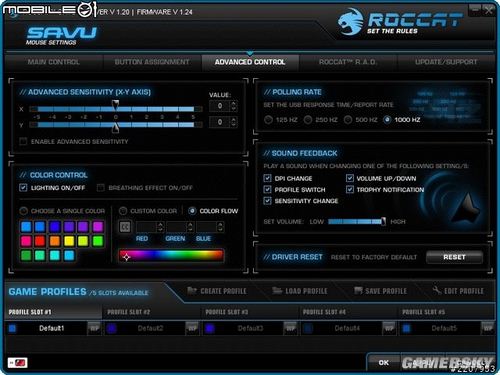Click the Create Profile folder icon
The width and height of the screenshot is (500, 375).
click(192, 291)
